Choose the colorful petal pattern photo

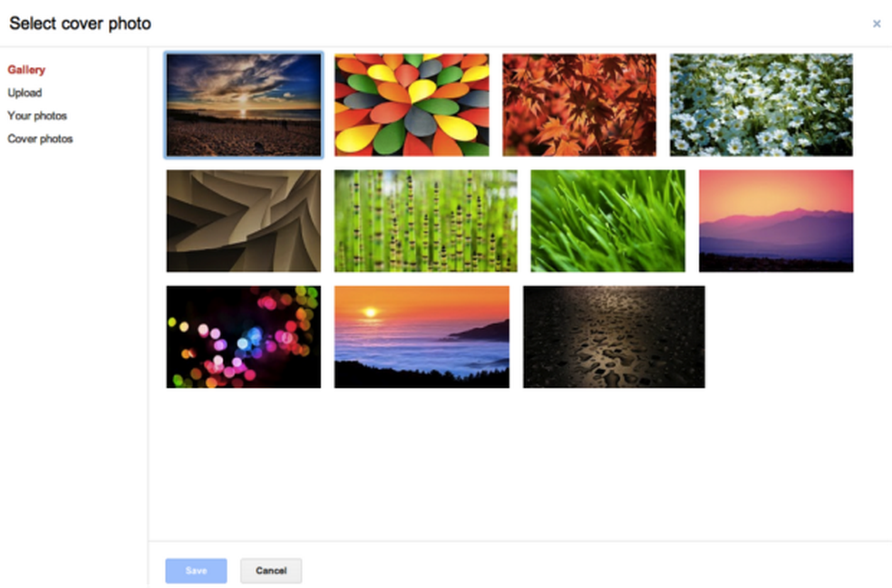(412, 105)
